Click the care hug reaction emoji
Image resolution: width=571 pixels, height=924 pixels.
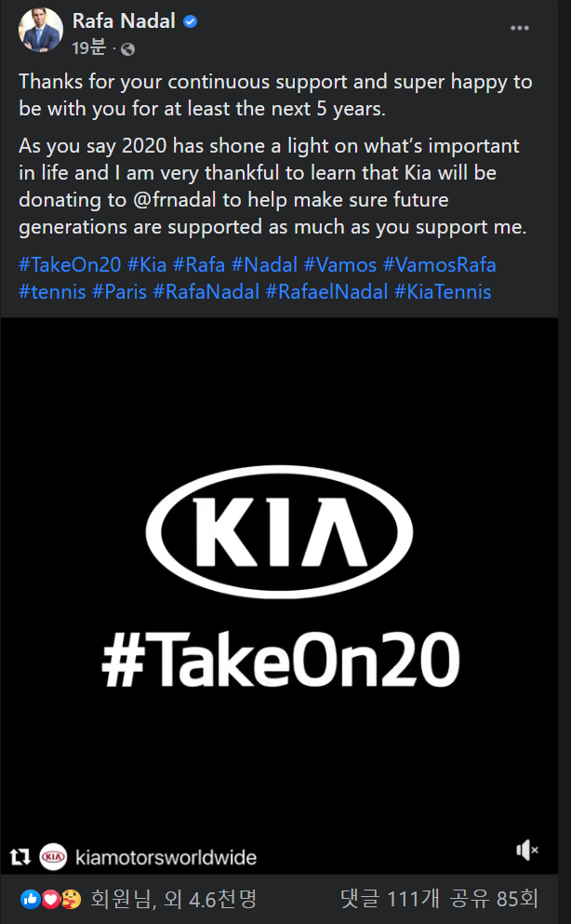coord(69,900)
